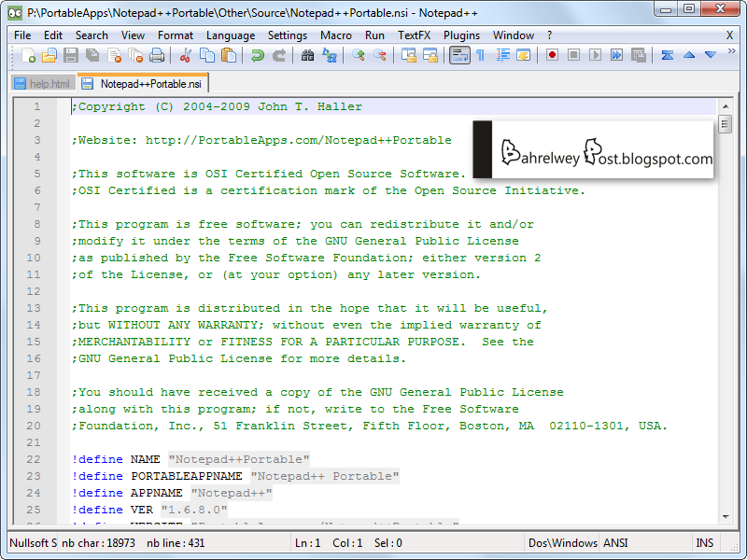
Task: Stop macro recording square icon
Action: point(573,55)
